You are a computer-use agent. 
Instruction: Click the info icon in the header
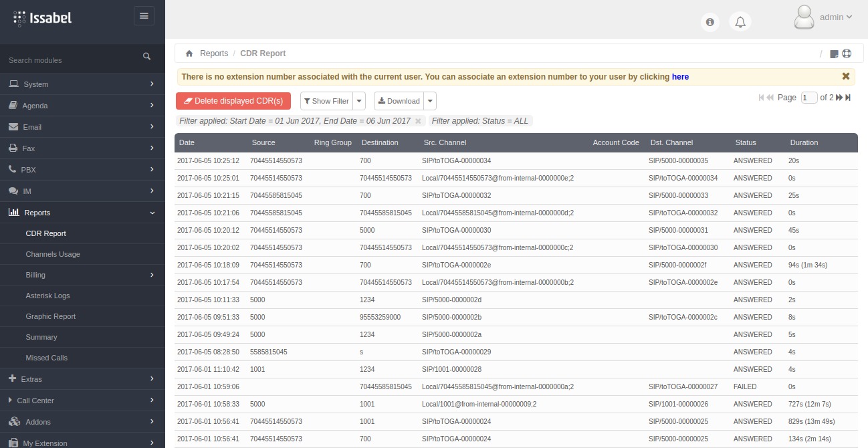point(710,22)
